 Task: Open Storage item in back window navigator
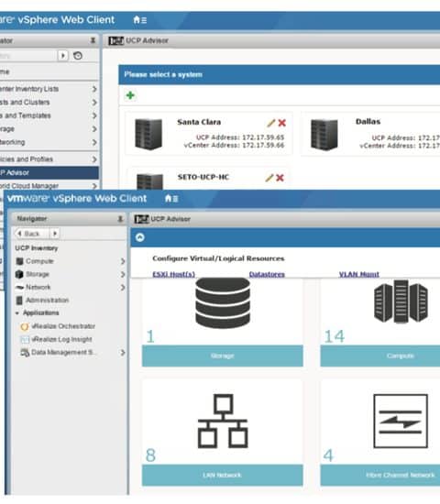(7, 129)
